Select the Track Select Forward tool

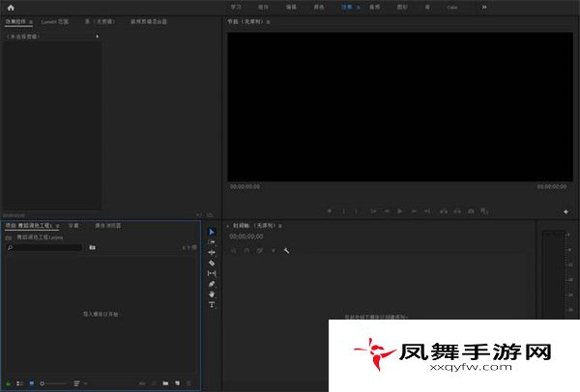coord(212,242)
